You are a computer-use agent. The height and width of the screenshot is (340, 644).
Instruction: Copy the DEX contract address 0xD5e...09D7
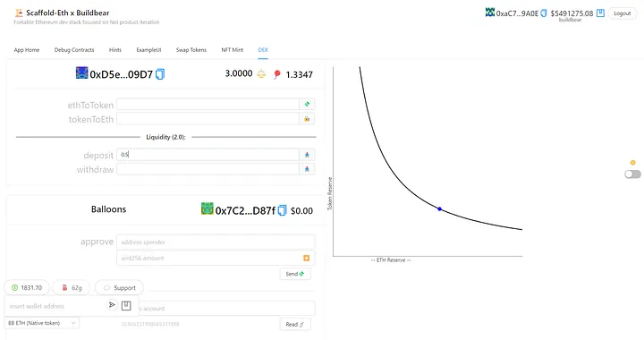[x=160, y=74]
